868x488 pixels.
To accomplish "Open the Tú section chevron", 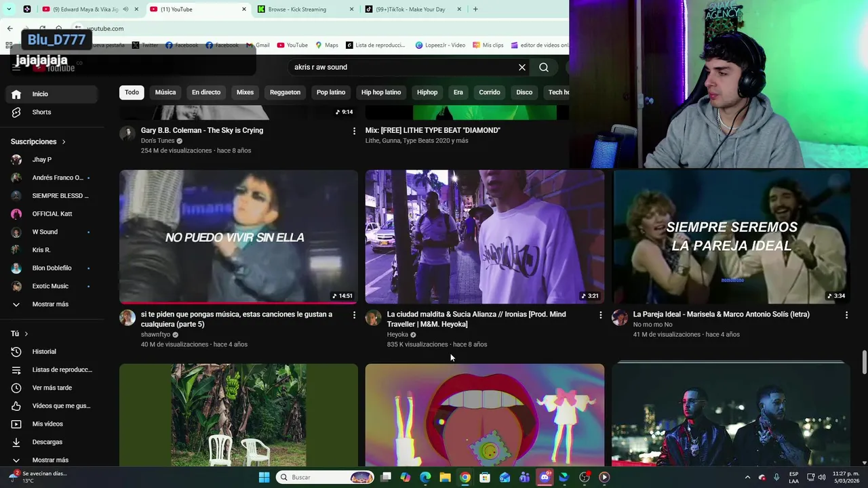I will (x=26, y=334).
